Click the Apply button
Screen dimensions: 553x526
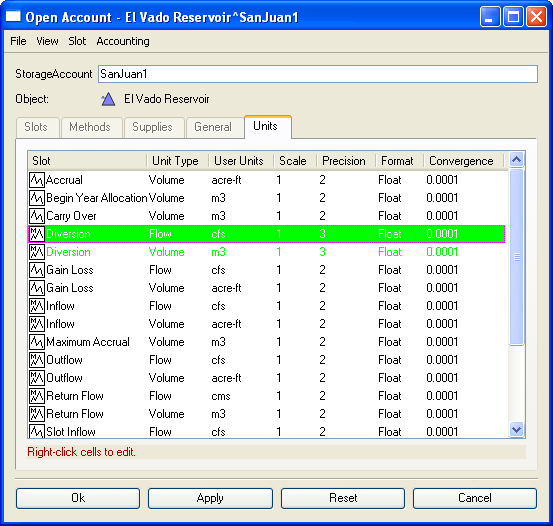click(210, 498)
